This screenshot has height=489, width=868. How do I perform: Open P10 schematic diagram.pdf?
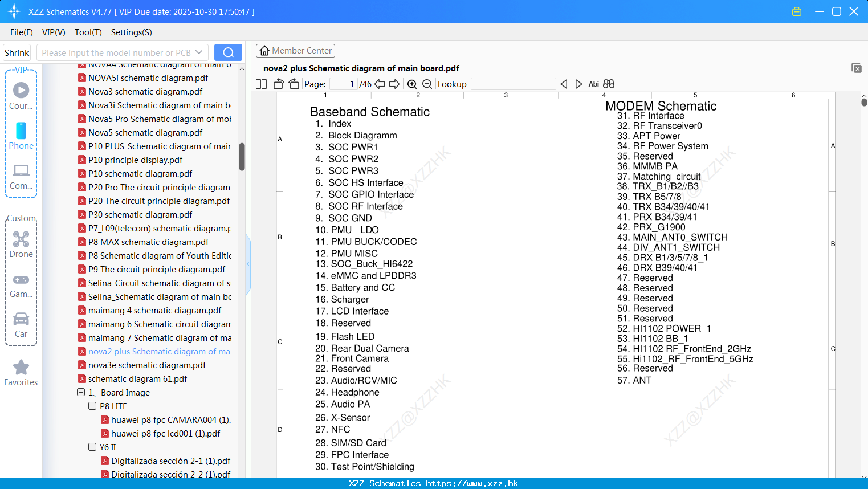(x=140, y=173)
